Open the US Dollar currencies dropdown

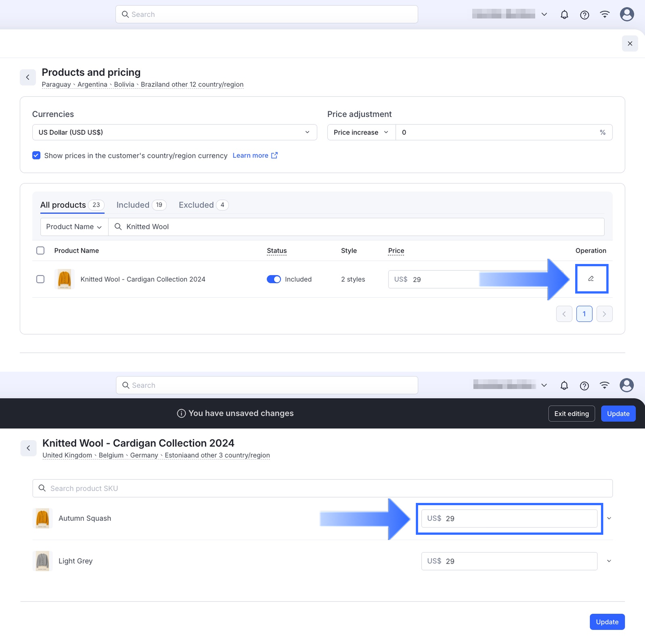175,132
